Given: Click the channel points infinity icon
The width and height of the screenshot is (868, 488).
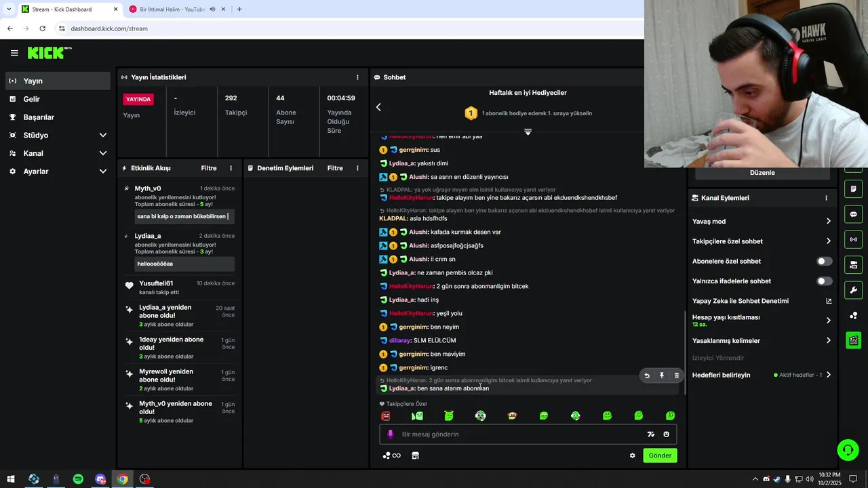Looking at the screenshot, I should click(x=391, y=455).
